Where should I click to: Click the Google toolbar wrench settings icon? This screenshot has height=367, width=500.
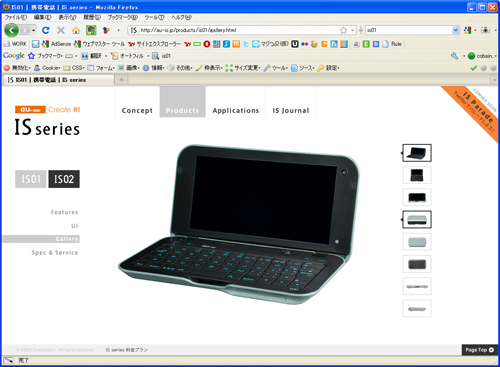pos(454,56)
